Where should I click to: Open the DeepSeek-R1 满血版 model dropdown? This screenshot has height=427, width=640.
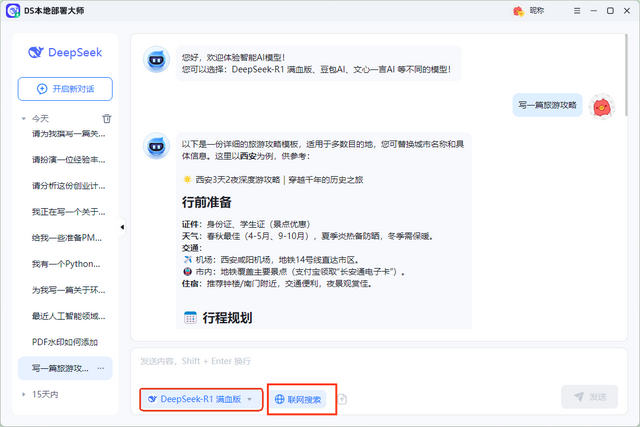point(201,399)
